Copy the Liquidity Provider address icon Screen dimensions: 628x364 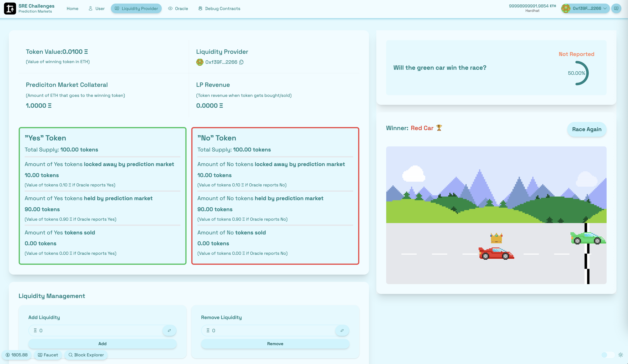coord(241,62)
